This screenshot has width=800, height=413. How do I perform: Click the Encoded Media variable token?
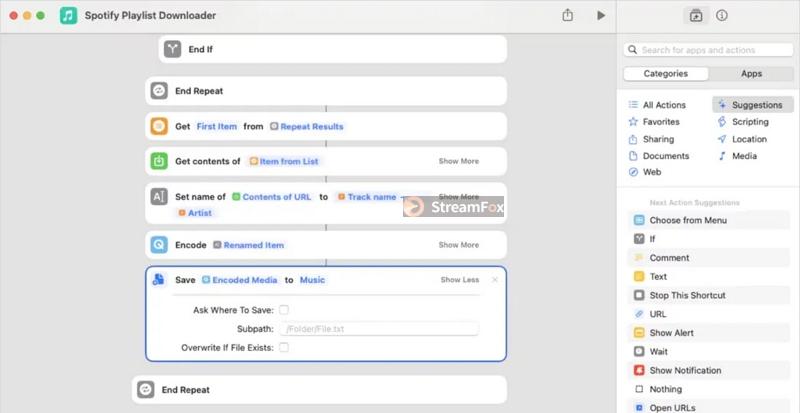240,280
